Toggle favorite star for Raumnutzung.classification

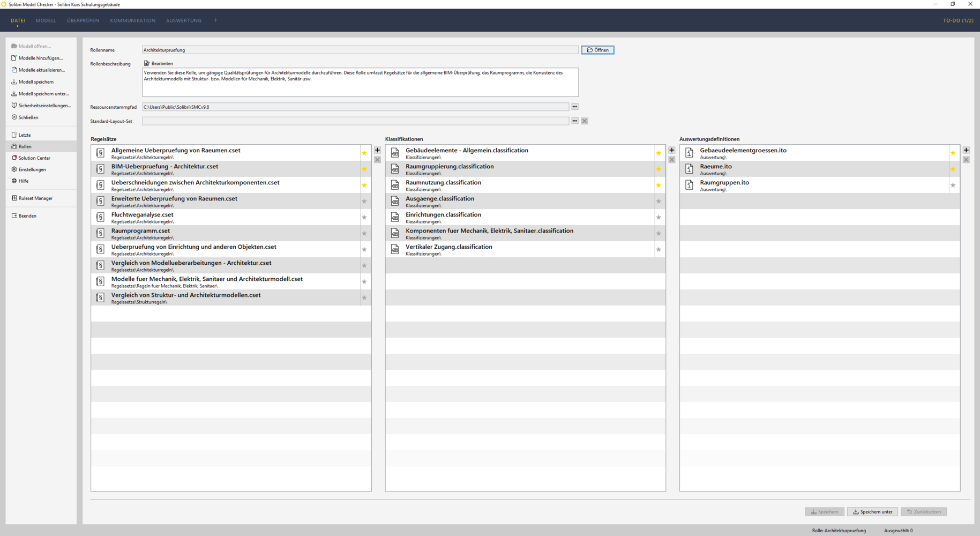click(x=659, y=185)
